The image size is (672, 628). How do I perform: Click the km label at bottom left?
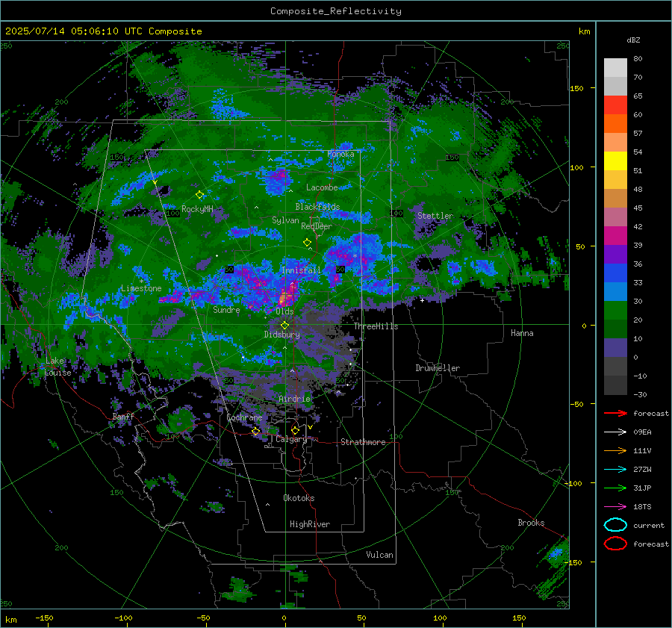(x=10, y=620)
